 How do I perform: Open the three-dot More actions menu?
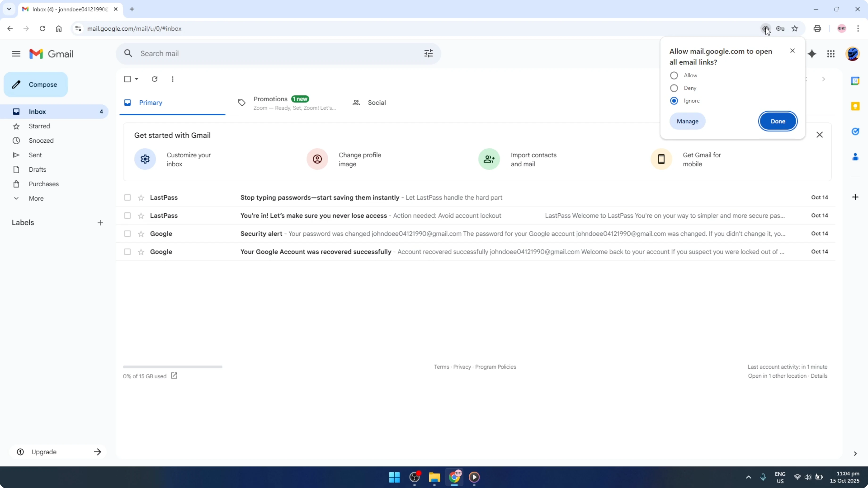(172, 79)
